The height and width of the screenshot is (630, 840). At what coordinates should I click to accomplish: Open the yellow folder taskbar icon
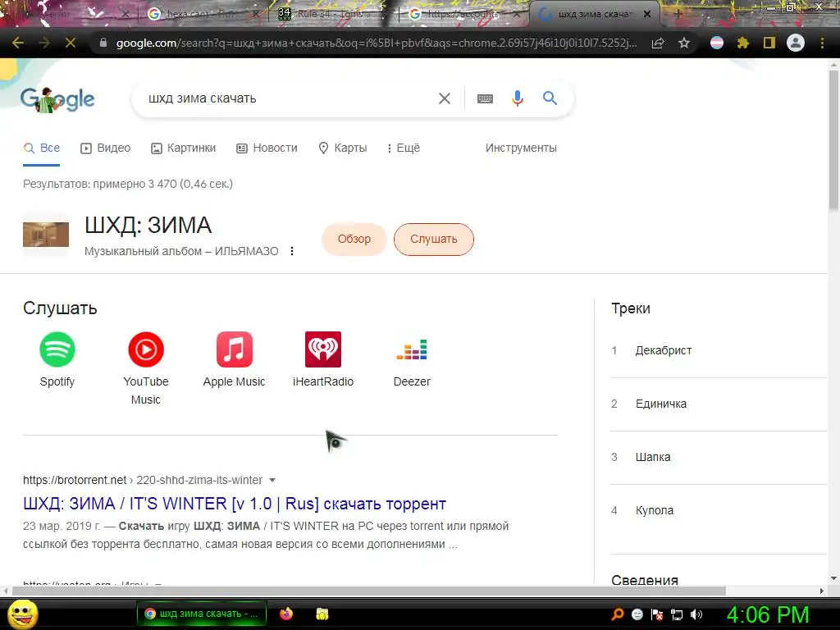(x=322, y=614)
